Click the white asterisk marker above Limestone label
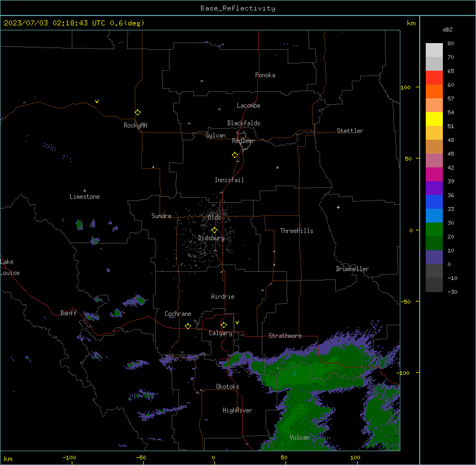The height and width of the screenshot is (465, 476). (x=84, y=191)
